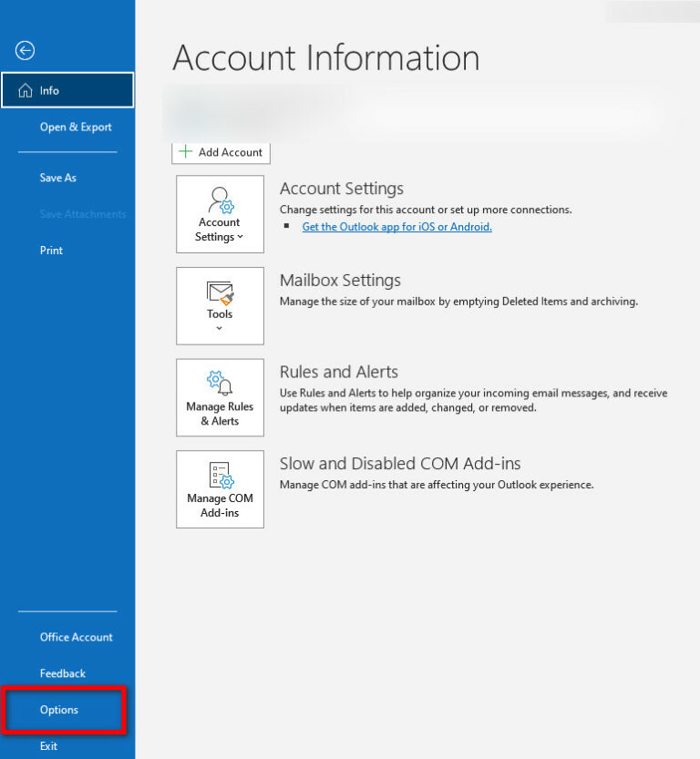The height and width of the screenshot is (759, 700).
Task: Click 'Manage the size of your mailbox' description
Action: pos(459,301)
